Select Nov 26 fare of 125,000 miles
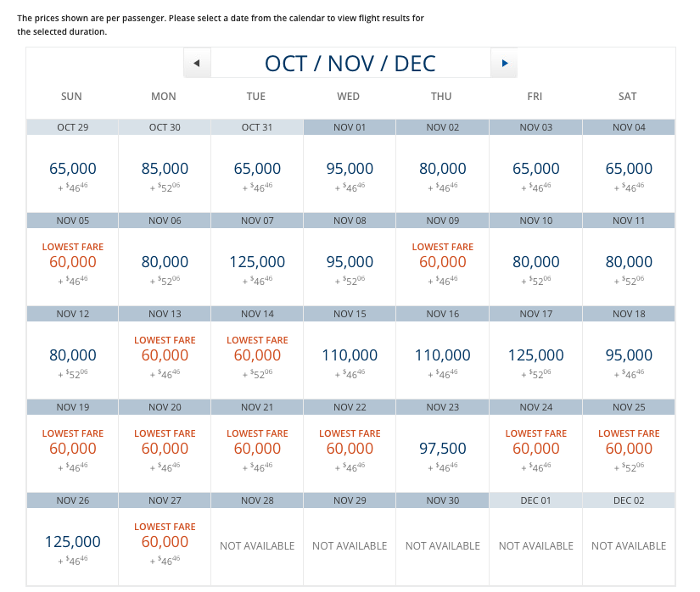The width and height of the screenshot is (700, 592). [72, 542]
